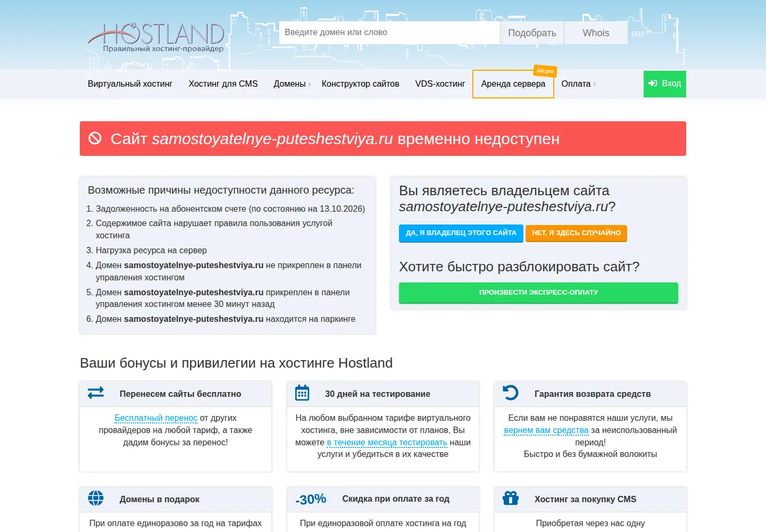
Task: Open the VDS-хостинг section
Action: click(x=440, y=84)
